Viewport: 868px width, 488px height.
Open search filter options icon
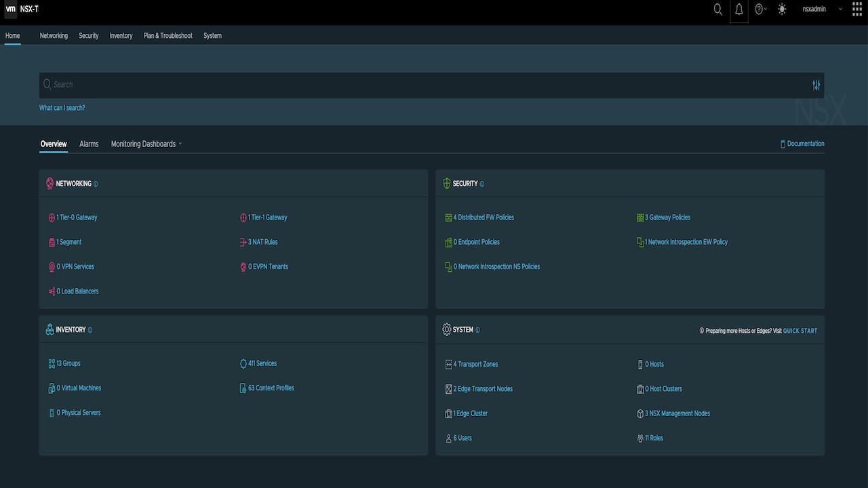tap(816, 85)
